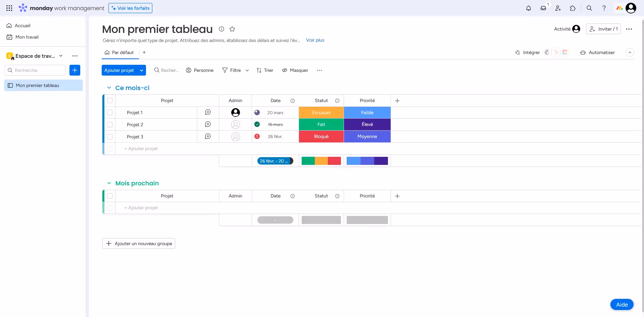Click the help question mark icon
The image size is (644, 317).
point(604,8)
